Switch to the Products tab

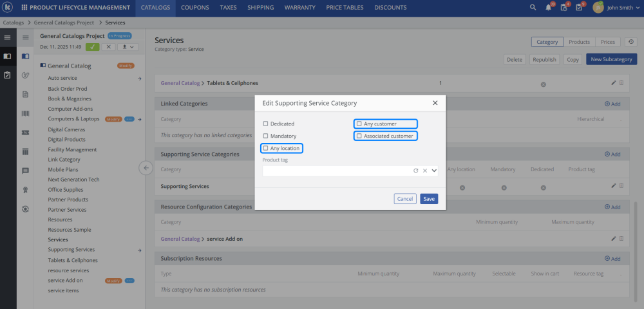pos(579,42)
